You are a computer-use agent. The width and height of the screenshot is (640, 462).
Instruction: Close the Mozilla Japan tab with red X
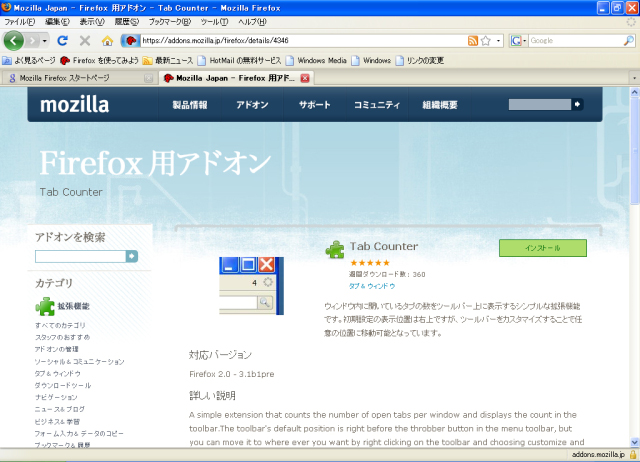(x=305, y=78)
